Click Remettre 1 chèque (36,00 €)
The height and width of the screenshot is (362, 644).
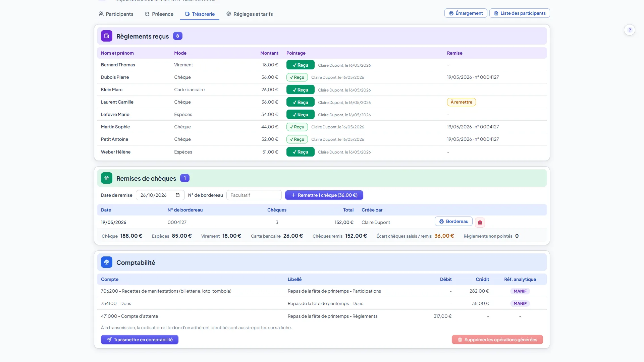point(324,195)
